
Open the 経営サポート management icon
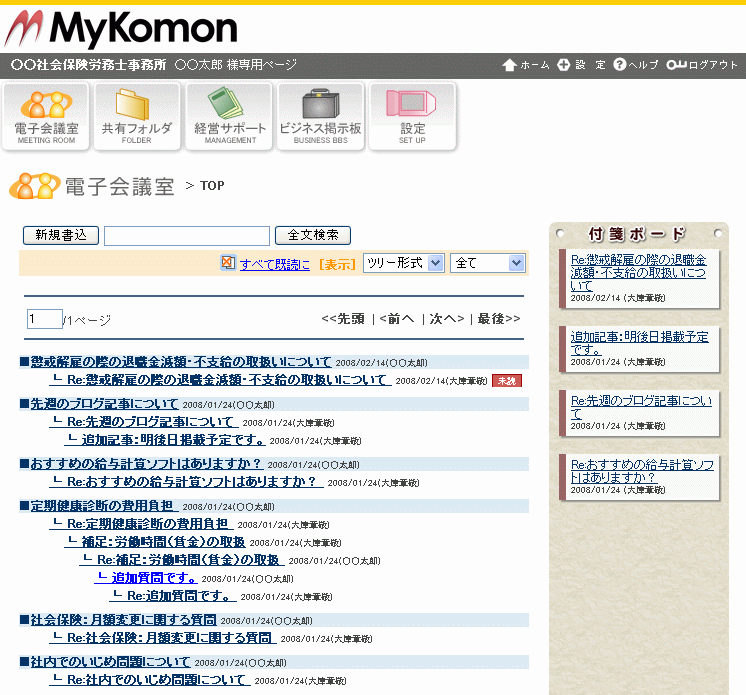pyautogui.click(x=230, y=116)
